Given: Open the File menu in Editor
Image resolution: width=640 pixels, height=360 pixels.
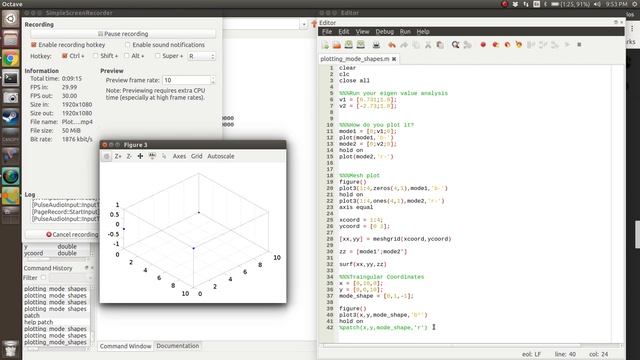Looking at the screenshot, I should pyautogui.click(x=327, y=31).
